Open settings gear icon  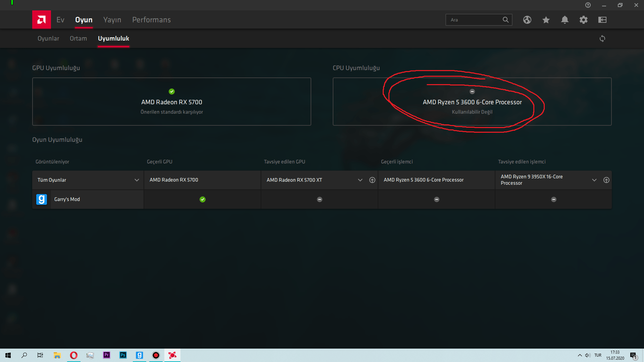pos(583,20)
